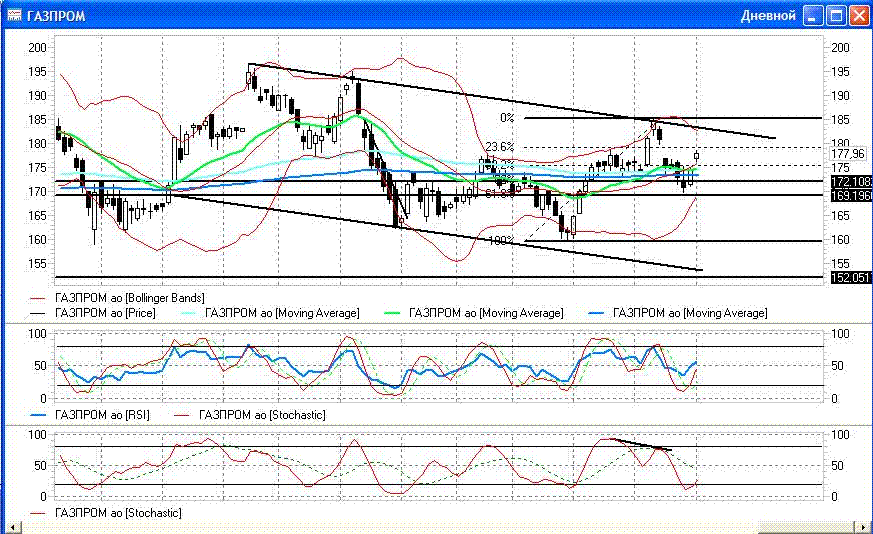Image resolution: width=873 pixels, height=534 pixels.
Task: Select the ГАЗПРОМ ао [RSI] legend entry
Action: coord(89,415)
